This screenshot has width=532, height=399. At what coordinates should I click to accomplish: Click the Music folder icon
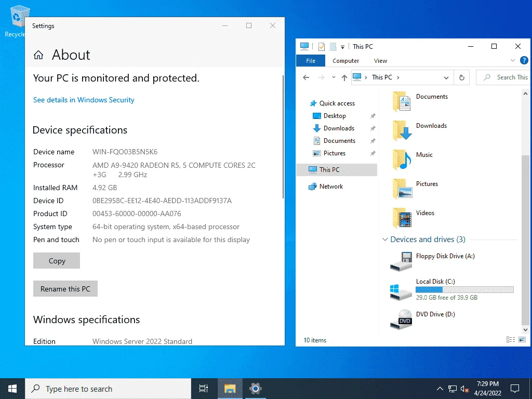click(402, 160)
